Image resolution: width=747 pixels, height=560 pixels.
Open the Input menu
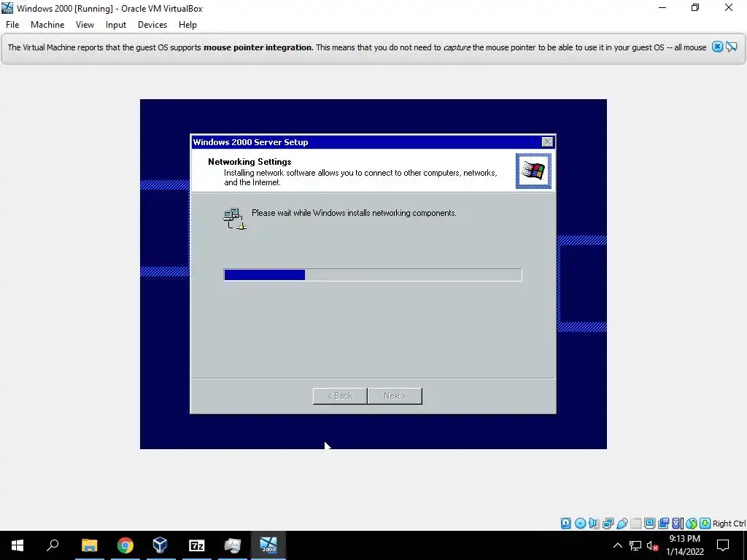coord(116,25)
